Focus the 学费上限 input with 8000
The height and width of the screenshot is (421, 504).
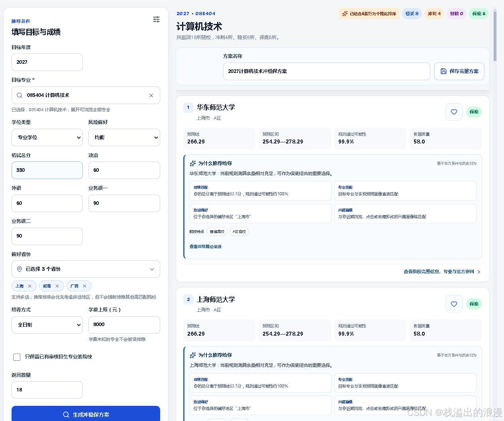pyautogui.click(x=124, y=325)
